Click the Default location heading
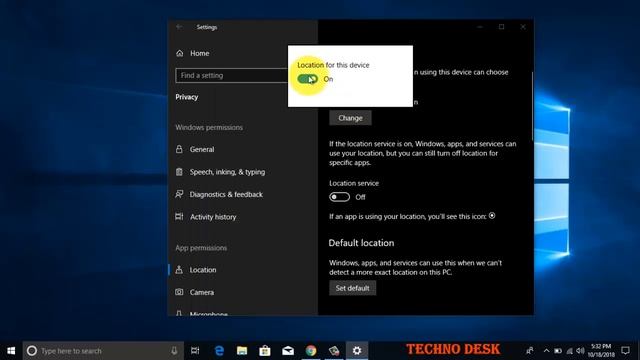 361,243
